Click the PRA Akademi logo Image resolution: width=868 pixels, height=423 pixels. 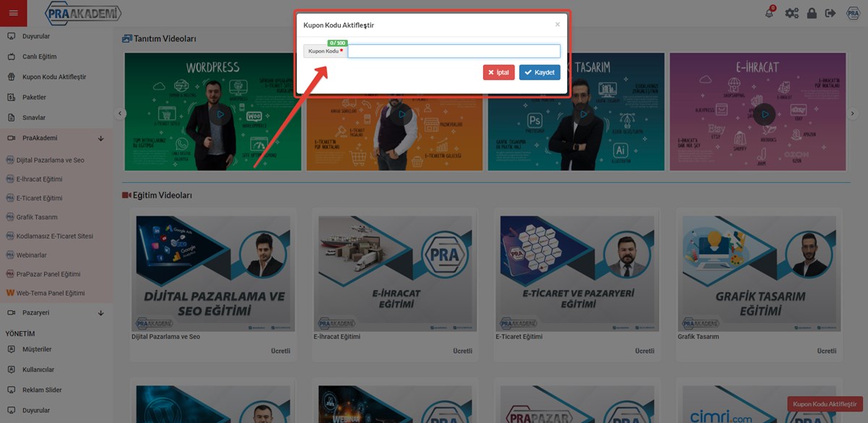82,13
